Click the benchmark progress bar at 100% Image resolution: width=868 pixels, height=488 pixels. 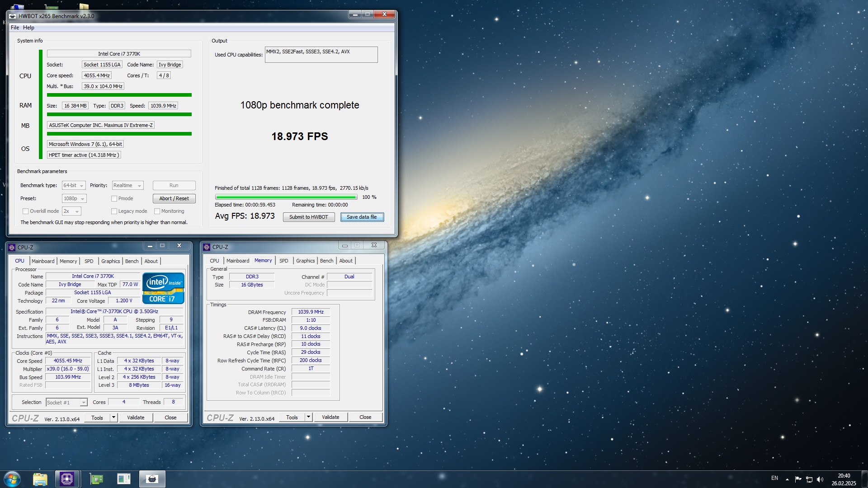click(x=286, y=197)
